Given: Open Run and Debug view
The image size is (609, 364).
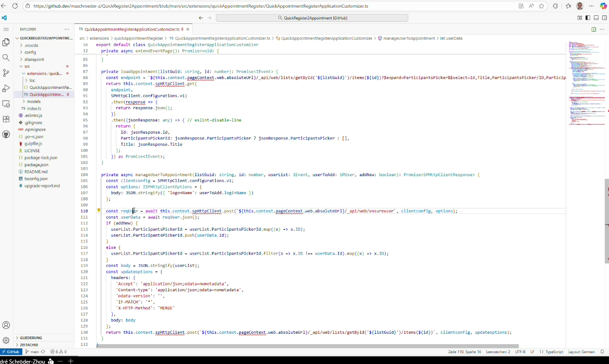Looking at the screenshot, I should pyautogui.click(x=6, y=88).
